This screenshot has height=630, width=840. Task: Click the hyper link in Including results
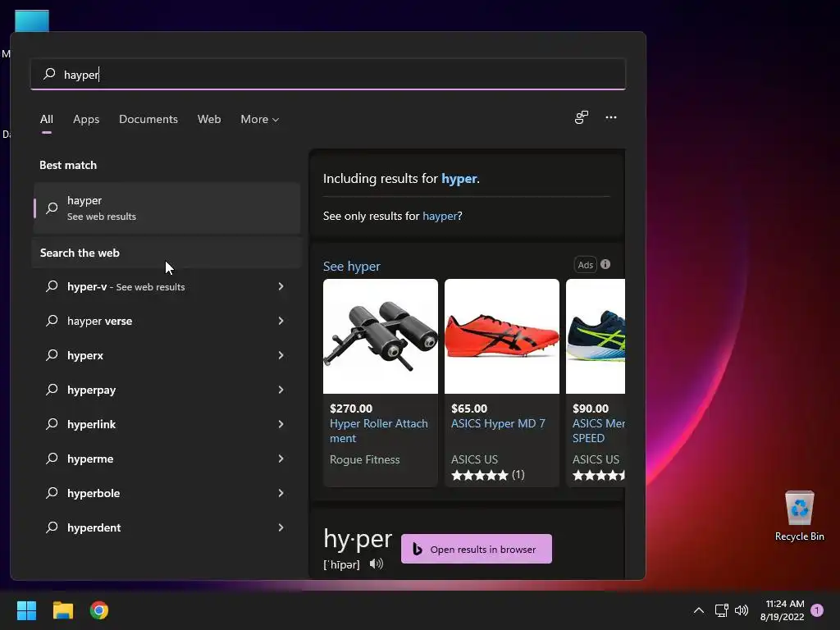tap(459, 178)
